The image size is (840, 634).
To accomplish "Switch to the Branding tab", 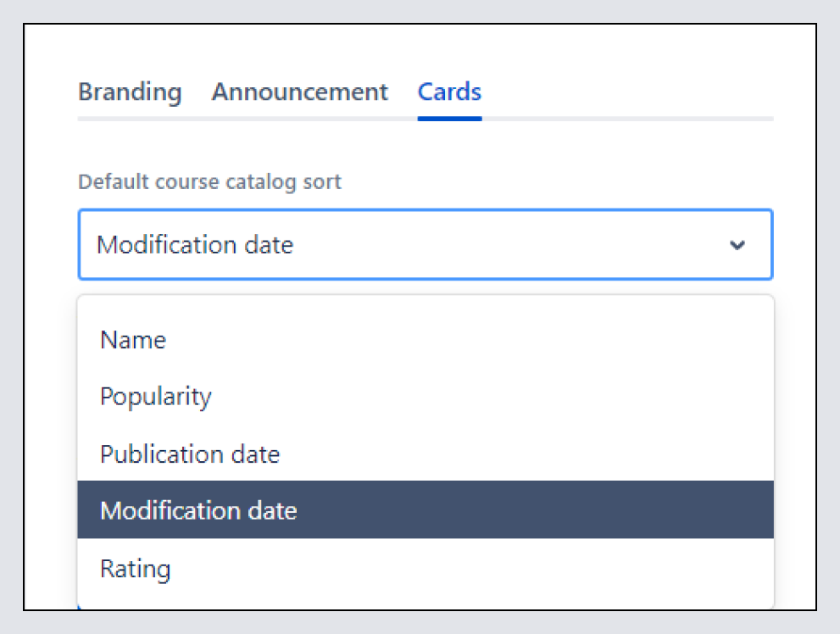I will tap(130, 92).
